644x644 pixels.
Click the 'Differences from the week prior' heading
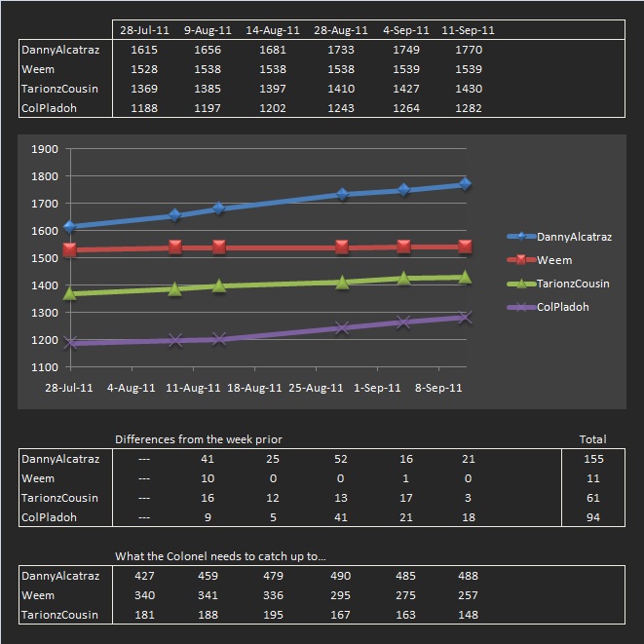click(x=199, y=439)
